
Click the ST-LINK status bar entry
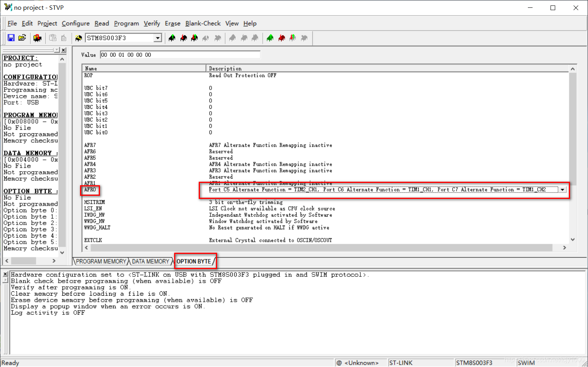[401, 363]
